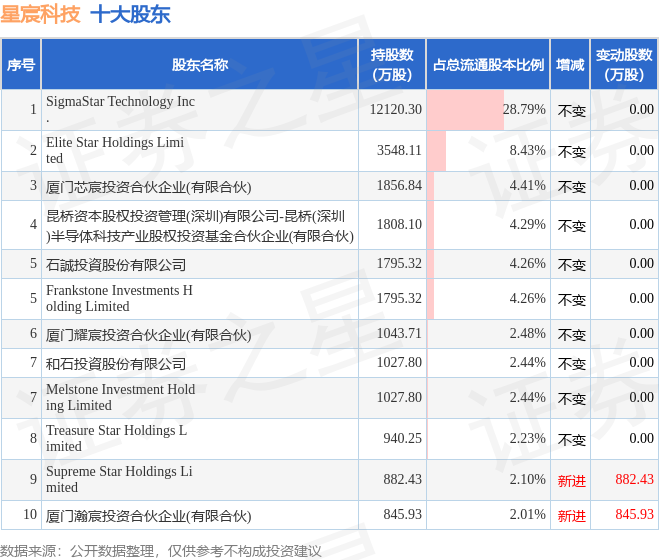This screenshot has height=560, width=659.
Task: Select the Treasure Star Holdings Limited name
Action: 116,438
